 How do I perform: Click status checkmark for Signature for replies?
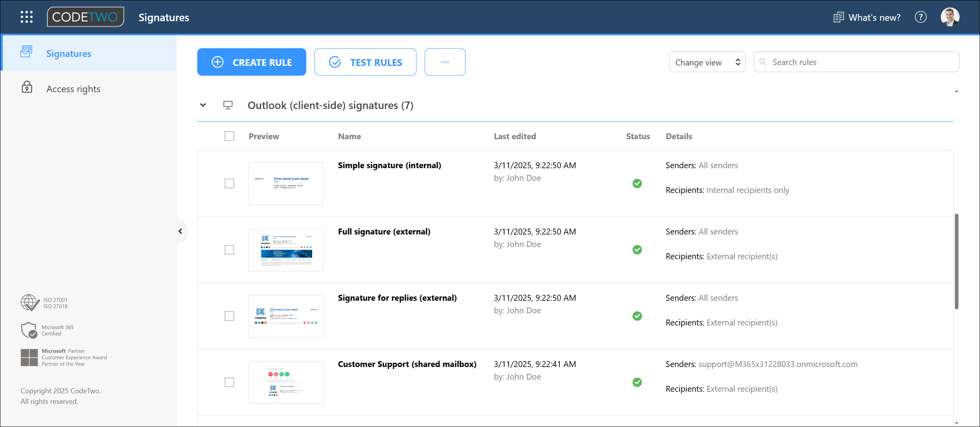(x=637, y=316)
